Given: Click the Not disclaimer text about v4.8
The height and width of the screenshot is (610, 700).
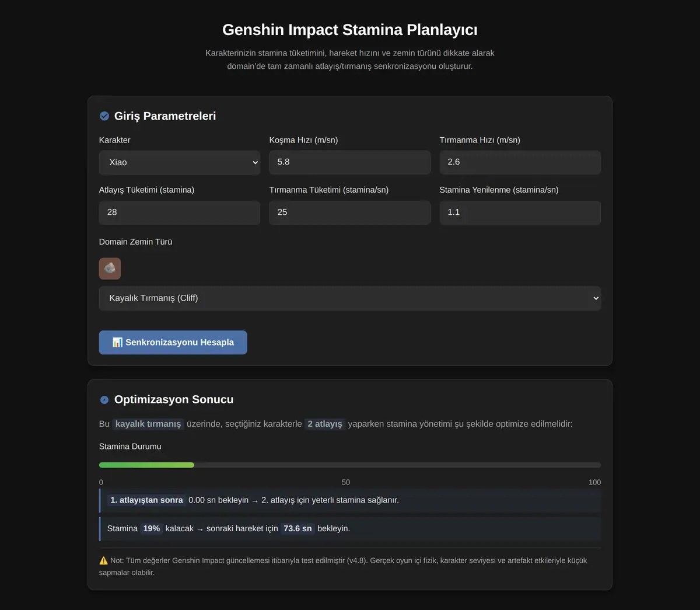Looking at the screenshot, I should pos(343,566).
